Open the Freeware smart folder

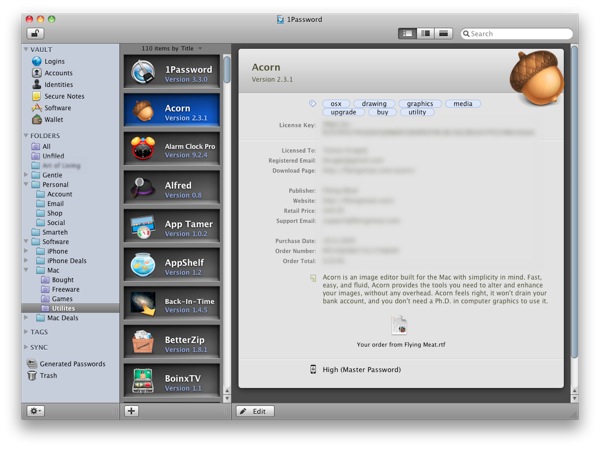60,289
